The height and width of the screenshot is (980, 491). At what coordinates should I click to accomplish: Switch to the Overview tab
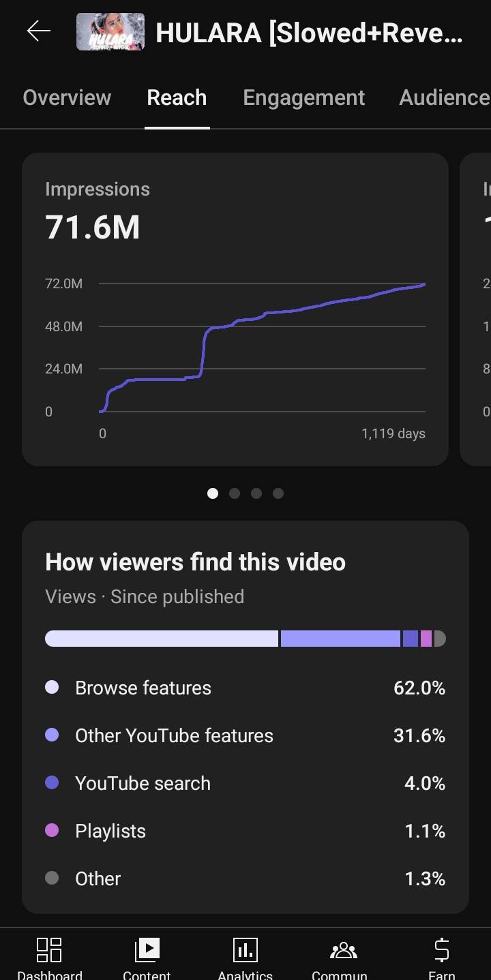coord(67,98)
